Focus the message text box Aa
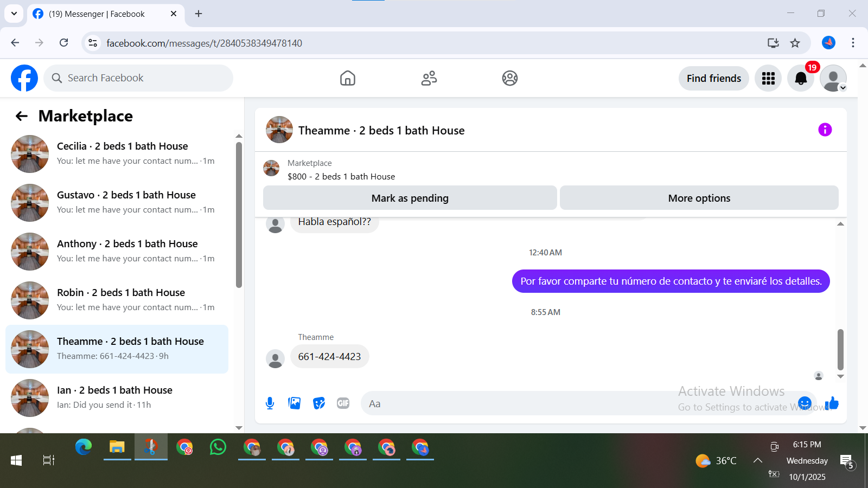 pyautogui.click(x=578, y=403)
